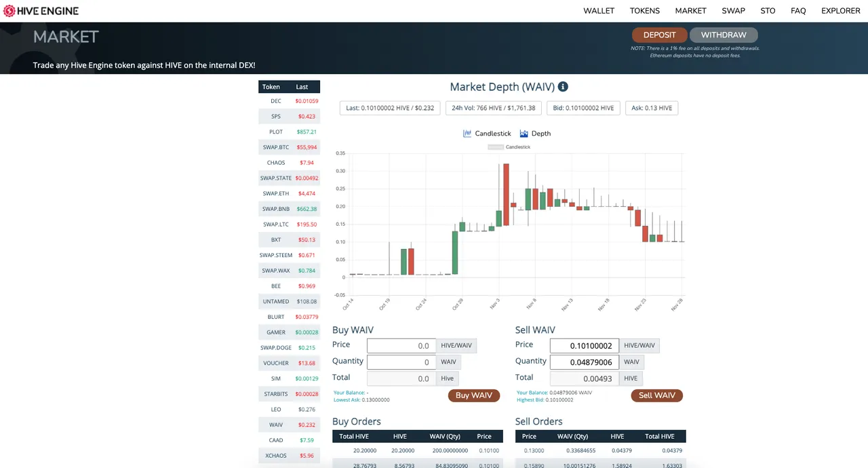868x468 pixels.
Task: Click the 200.00000000 WAIV buy order row
Action: 418,450
